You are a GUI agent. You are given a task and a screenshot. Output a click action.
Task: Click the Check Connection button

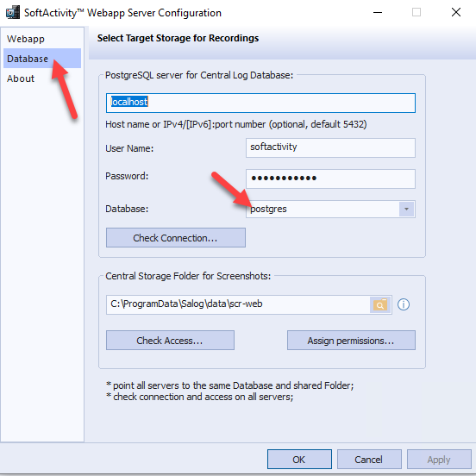coord(175,238)
